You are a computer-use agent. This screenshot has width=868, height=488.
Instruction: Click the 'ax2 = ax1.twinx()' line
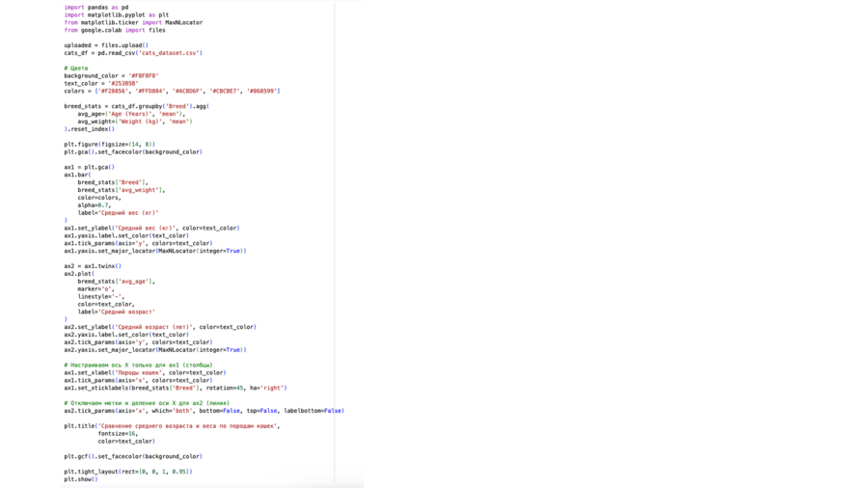pyautogui.click(x=93, y=266)
